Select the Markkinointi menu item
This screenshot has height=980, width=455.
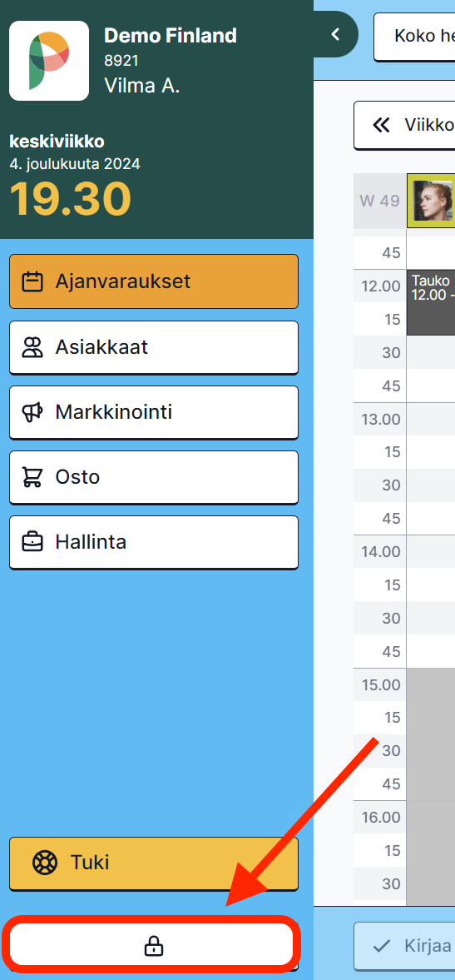154,412
